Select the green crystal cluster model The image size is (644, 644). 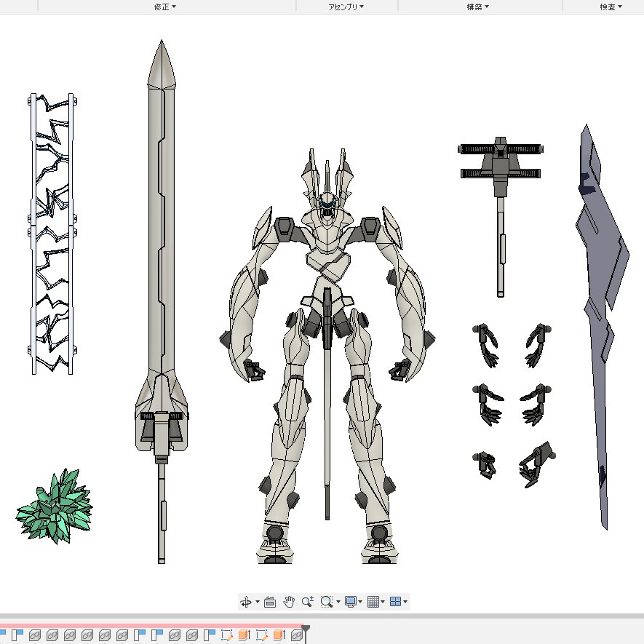point(55,506)
